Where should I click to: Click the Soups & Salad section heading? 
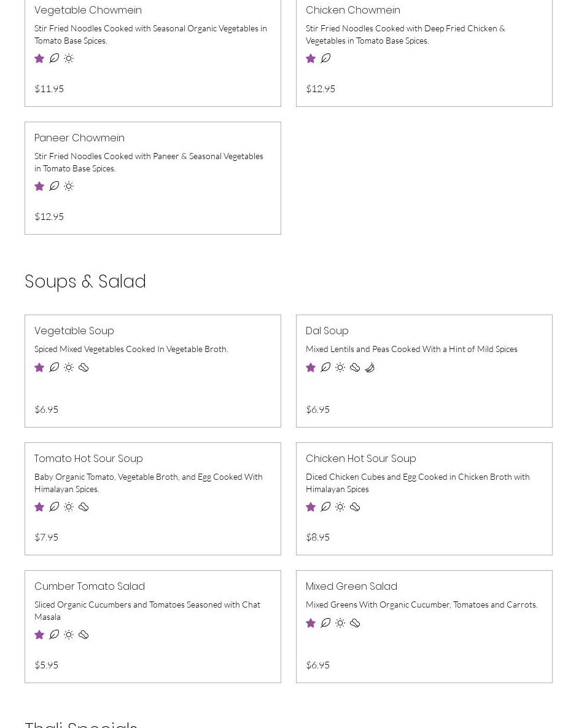[85, 281]
